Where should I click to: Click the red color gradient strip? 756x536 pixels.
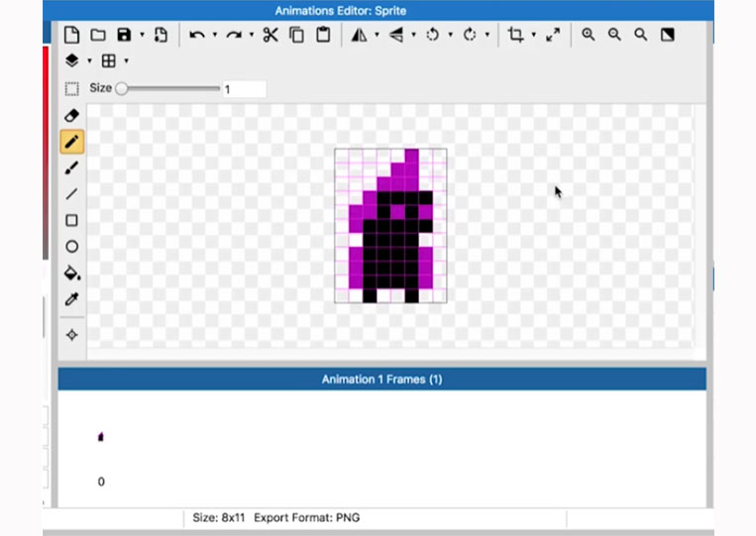pyautogui.click(x=46, y=153)
